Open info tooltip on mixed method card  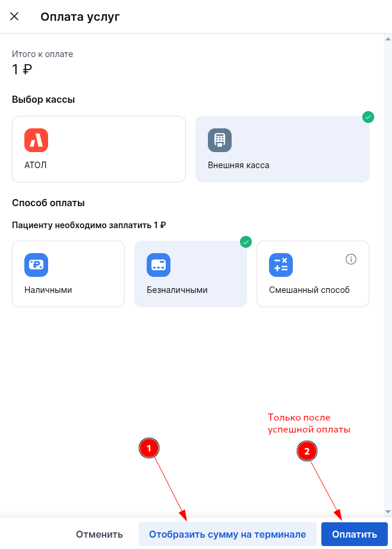[351, 259]
